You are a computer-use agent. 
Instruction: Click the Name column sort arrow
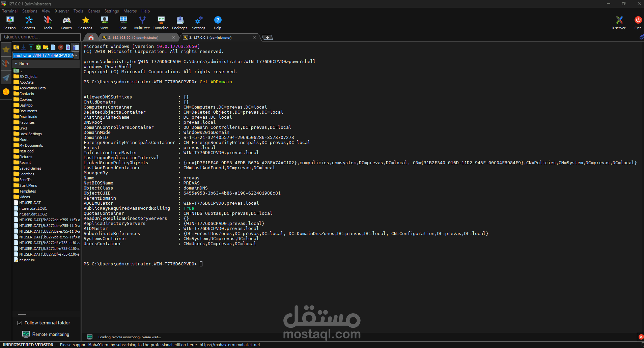click(16, 63)
